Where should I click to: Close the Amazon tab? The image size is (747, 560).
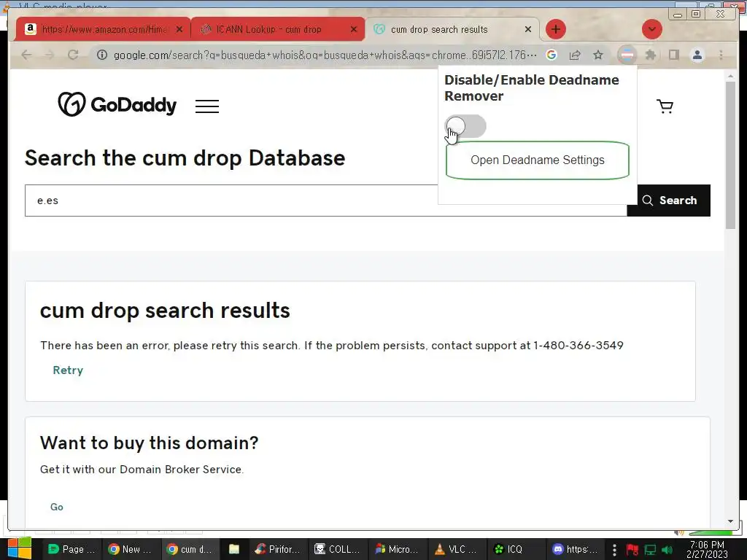click(x=179, y=29)
